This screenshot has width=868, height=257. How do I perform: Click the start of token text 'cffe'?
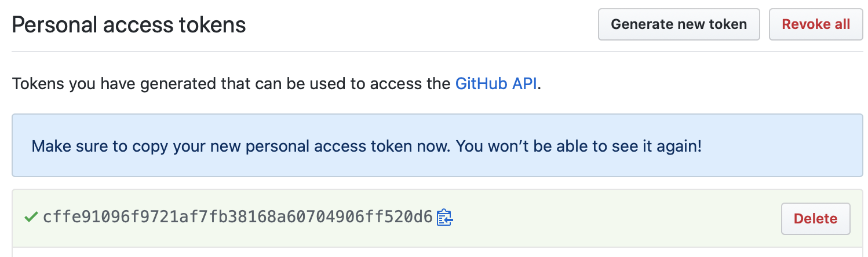point(57,218)
